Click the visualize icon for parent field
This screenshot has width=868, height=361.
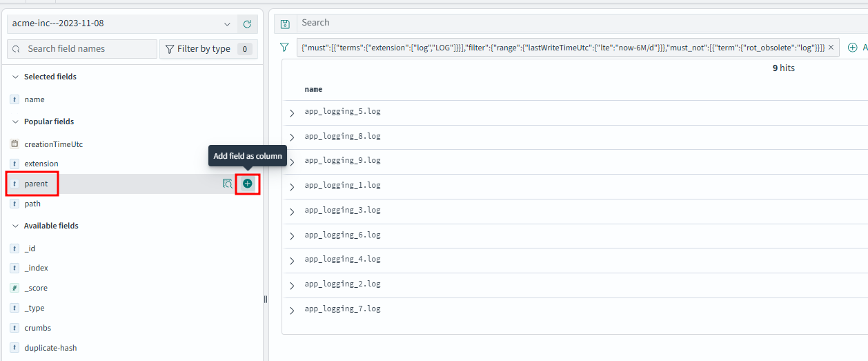(x=227, y=184)
